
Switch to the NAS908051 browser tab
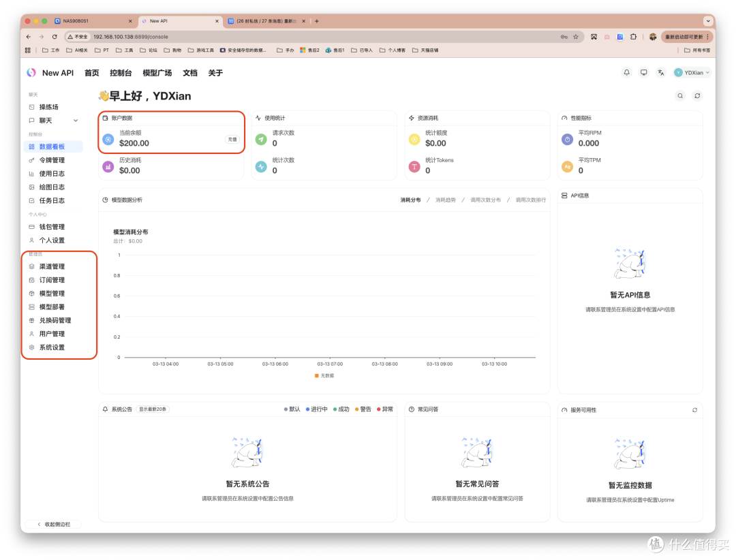[x=93, y=21]
